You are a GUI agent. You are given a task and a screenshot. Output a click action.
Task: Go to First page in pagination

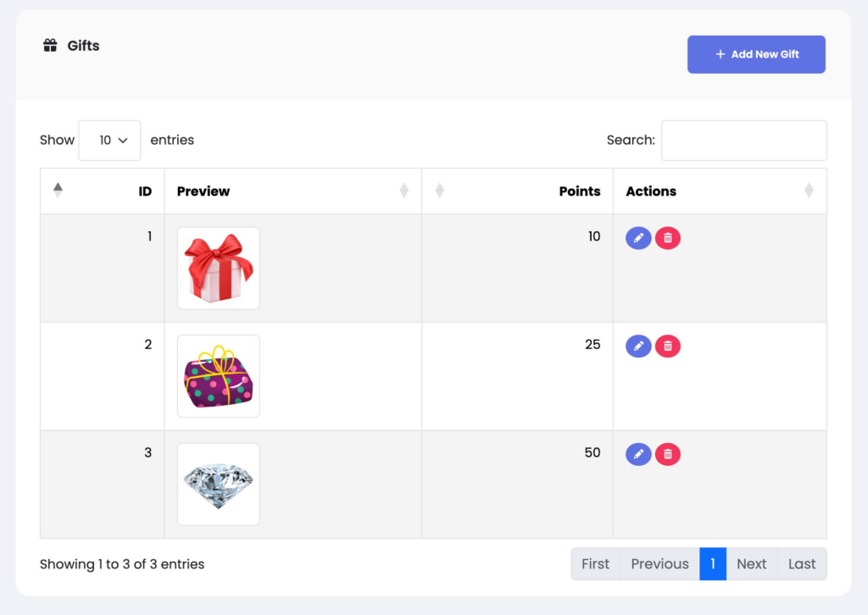tap(595, 564)
